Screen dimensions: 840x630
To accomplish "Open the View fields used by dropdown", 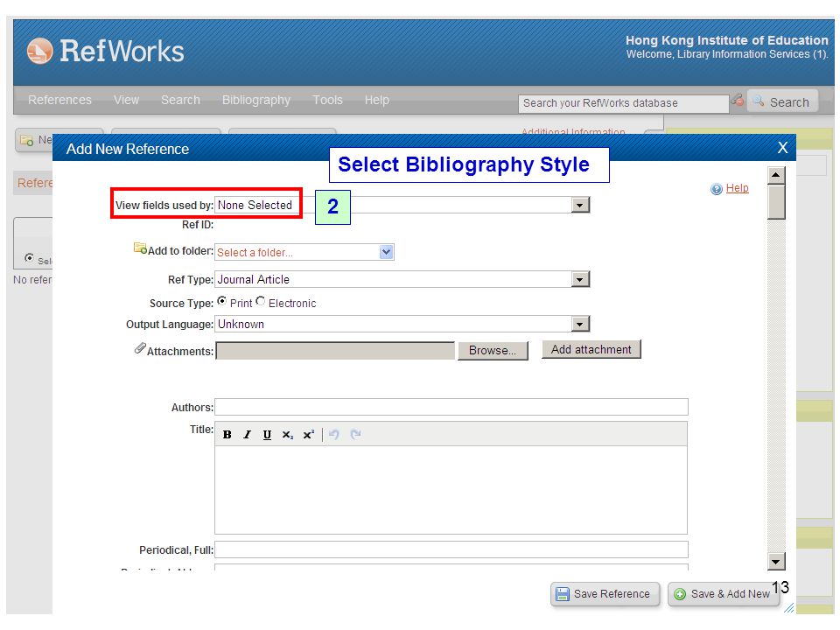I will (x=580, y=205).
